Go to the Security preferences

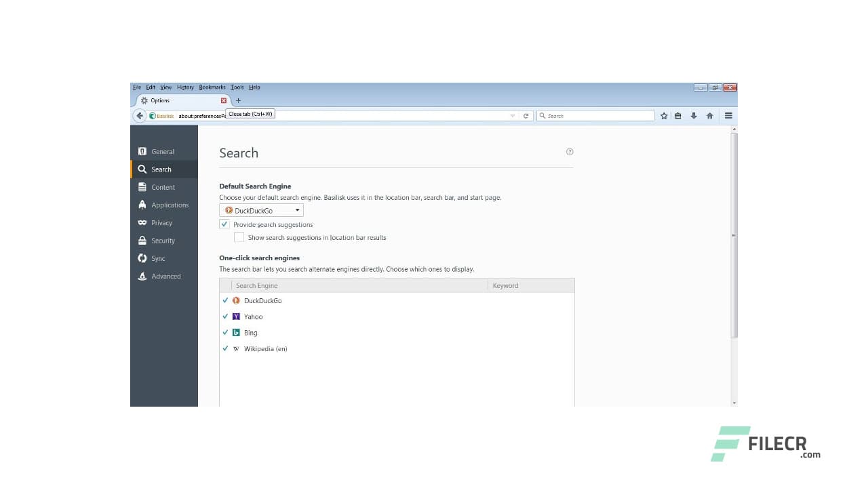click(162, 240)
